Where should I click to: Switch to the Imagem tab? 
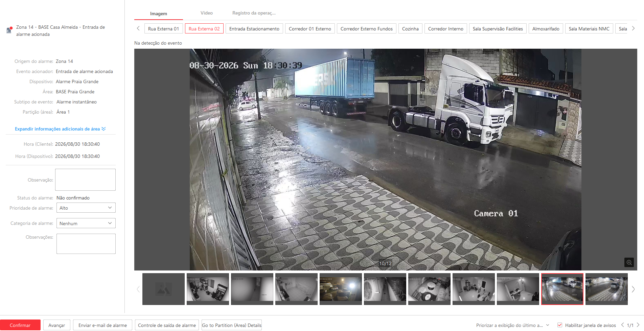159,14
